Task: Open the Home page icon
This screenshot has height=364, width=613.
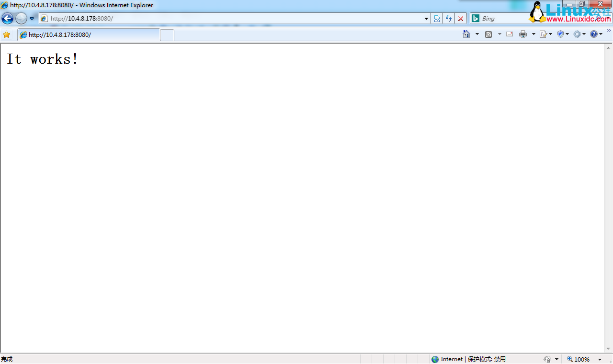Action: click(x=465, y=34)
